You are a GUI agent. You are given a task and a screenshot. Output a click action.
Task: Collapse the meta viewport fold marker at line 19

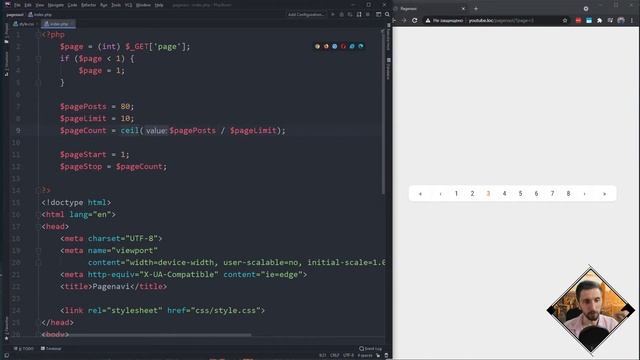(39, 251)
